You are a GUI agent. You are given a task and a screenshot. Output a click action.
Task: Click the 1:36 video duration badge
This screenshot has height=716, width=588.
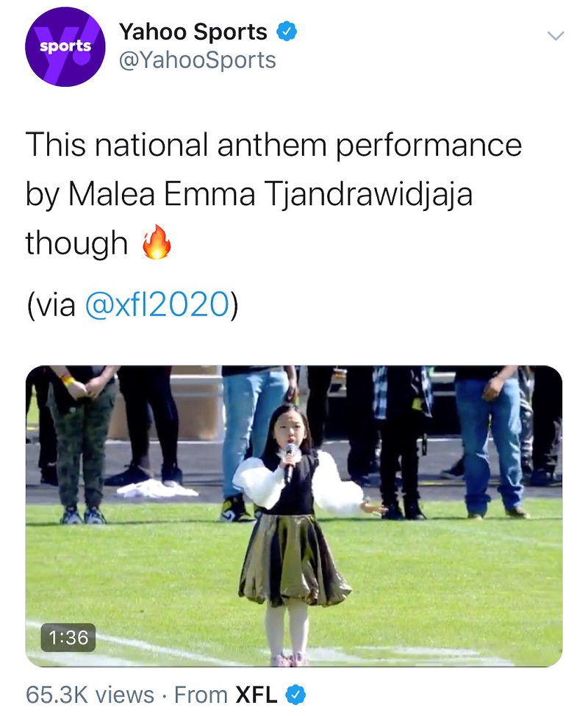[x=67, y=637]
